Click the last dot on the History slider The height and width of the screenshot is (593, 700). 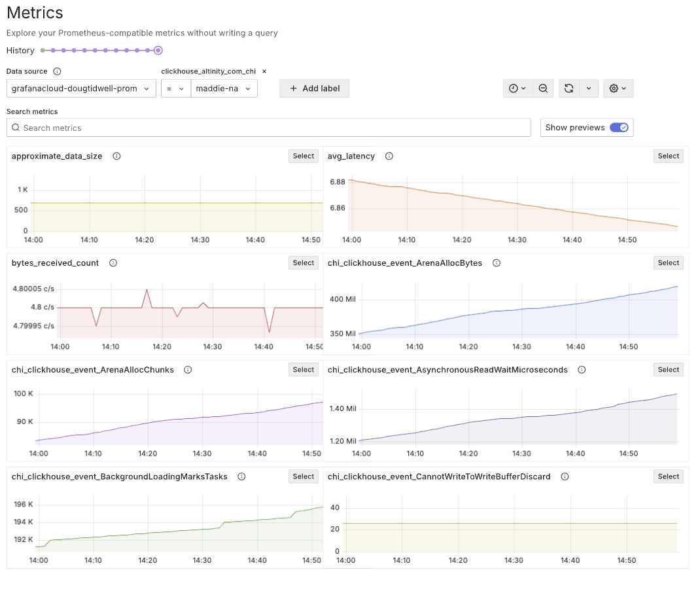(158, 50)
